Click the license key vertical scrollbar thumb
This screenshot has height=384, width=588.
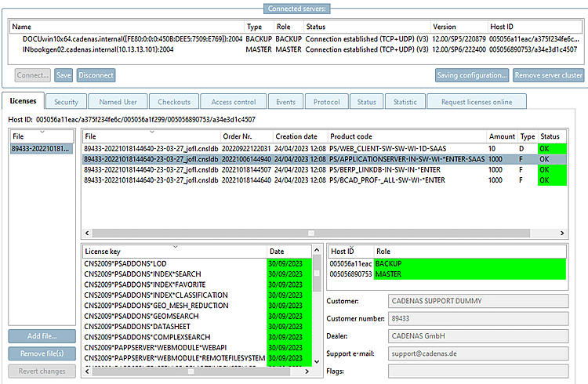pos(317,273)
